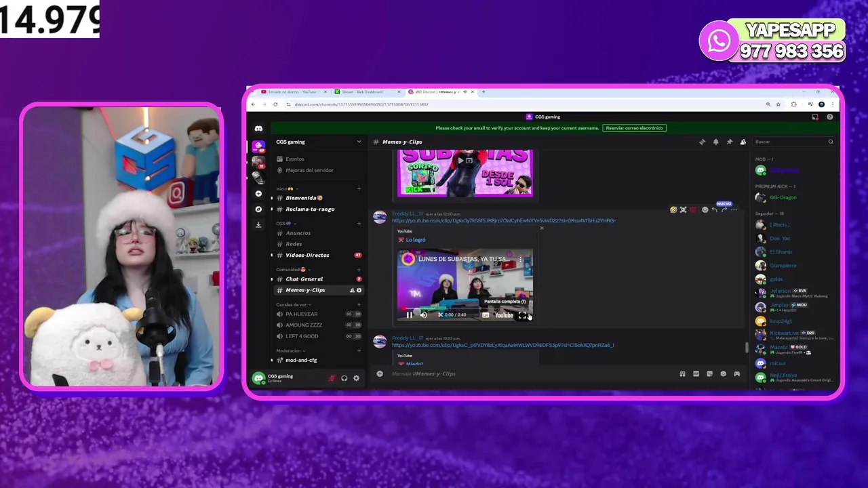Open the threads icon in channel header

tap(702, 142)
